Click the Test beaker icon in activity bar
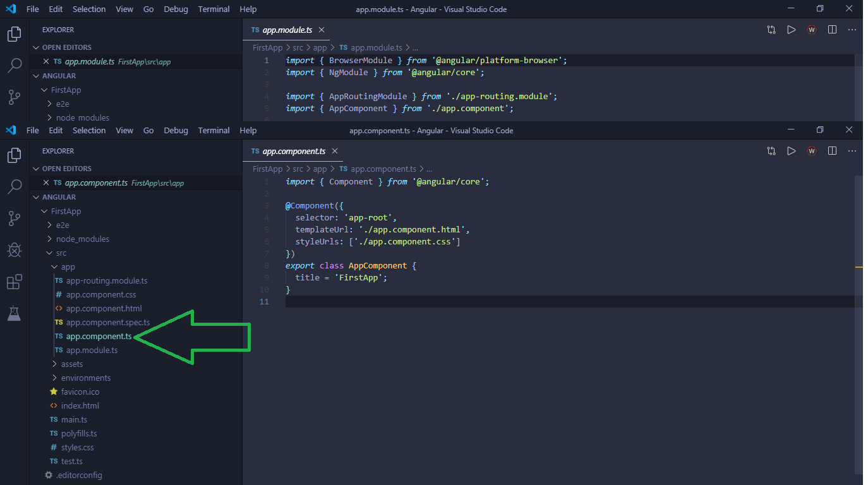Screen dimensions: 868x485 pyautogui.click(x=14, y=313)
